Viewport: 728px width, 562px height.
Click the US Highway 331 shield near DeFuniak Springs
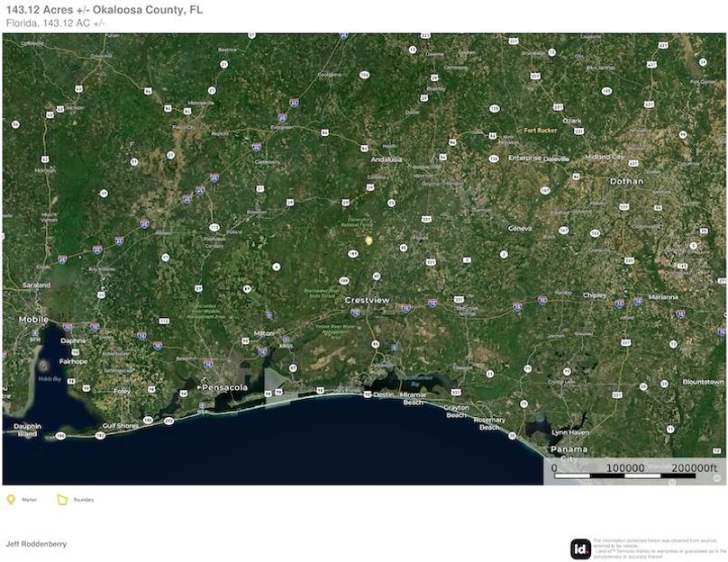tap(459, 298)
